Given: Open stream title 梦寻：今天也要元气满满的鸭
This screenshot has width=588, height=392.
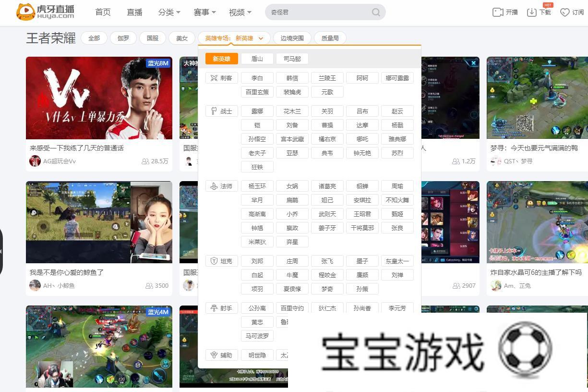Looking at the screenshot, I should (x=534, y=148).
